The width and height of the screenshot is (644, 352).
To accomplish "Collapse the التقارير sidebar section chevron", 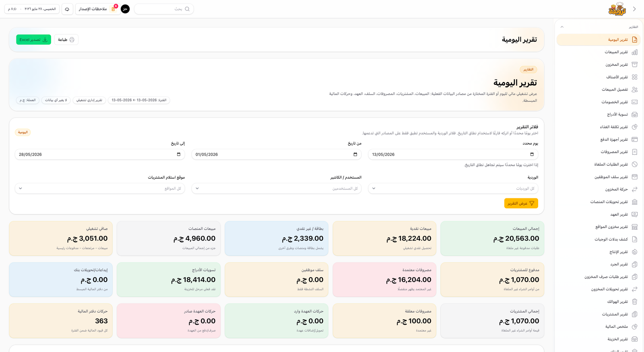I will (x=562, y=27).
